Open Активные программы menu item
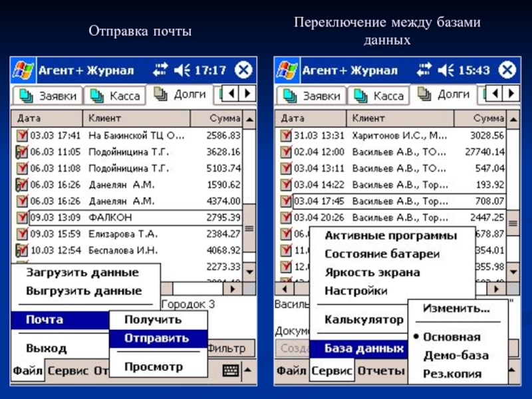532x399 pixels. 391,235
